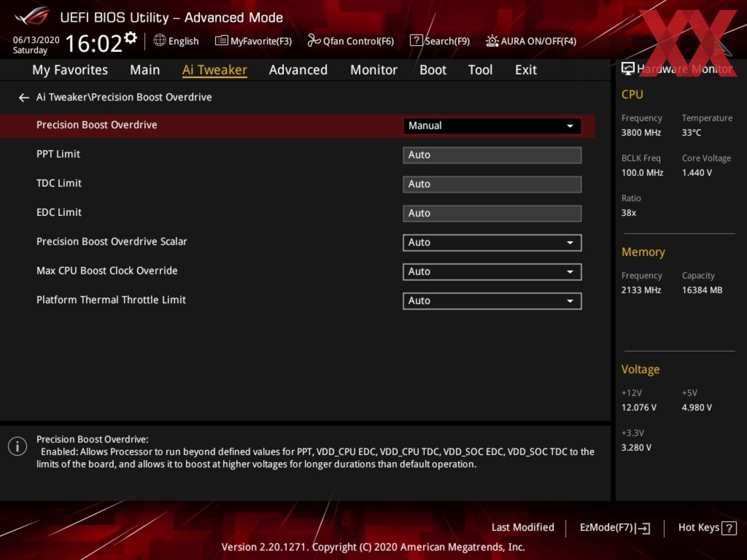Click the info icon in the help panel

pos(18,446)
